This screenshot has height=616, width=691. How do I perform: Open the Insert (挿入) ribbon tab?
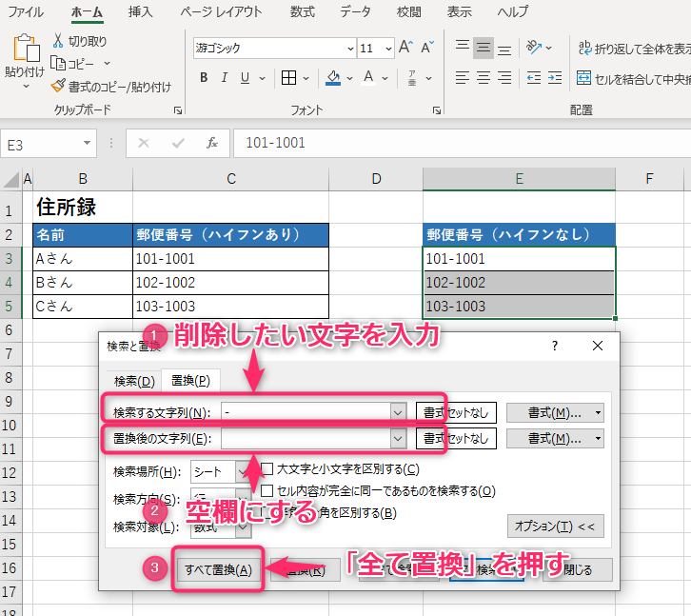pos(140,11)
